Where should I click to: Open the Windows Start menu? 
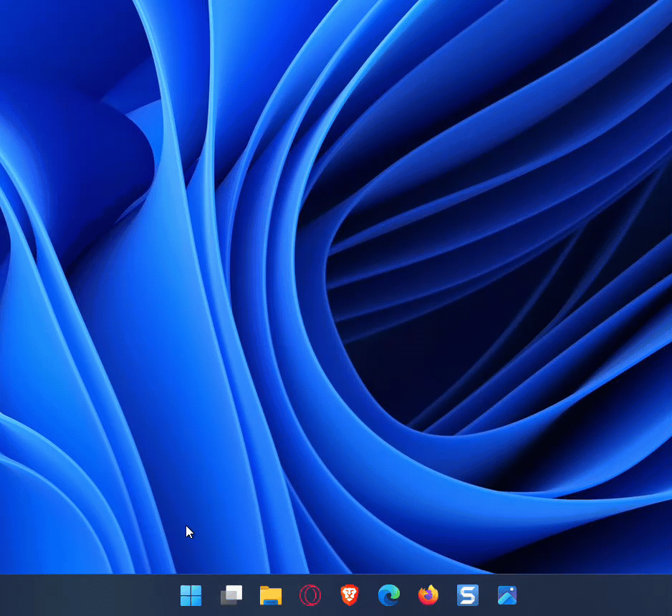coord(191,595)
